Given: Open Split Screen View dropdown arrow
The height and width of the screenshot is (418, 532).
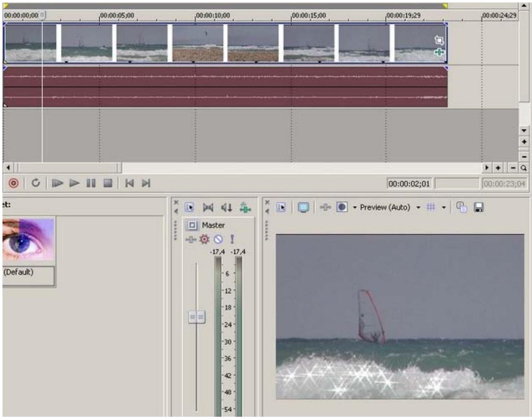Looking at the screenshot, I should (x=354, y=208).
